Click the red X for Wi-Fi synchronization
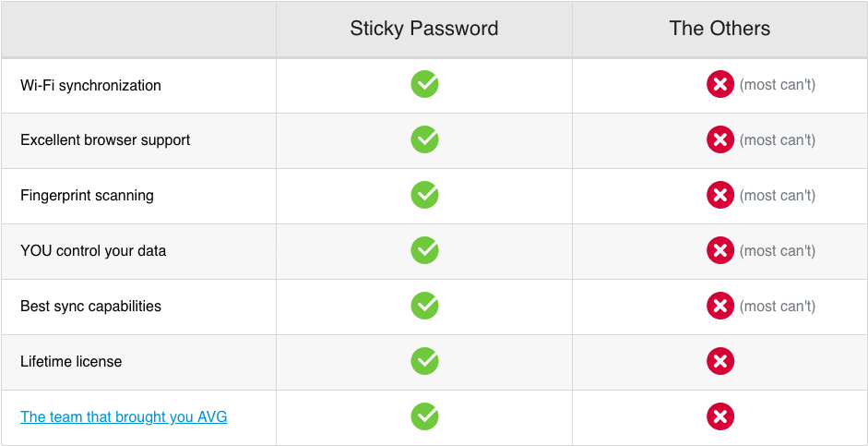868x446 pixels. coord(720,85)
